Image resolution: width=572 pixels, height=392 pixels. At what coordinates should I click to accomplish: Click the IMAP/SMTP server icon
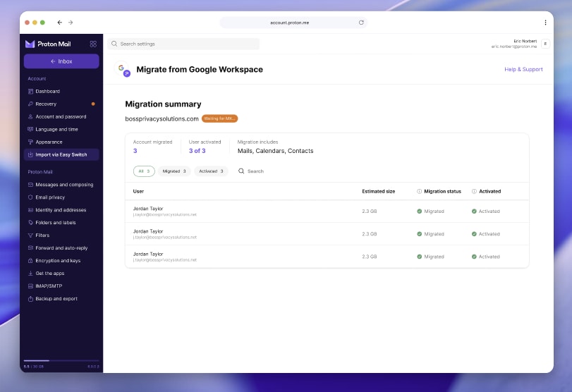(x=30, y=286)
